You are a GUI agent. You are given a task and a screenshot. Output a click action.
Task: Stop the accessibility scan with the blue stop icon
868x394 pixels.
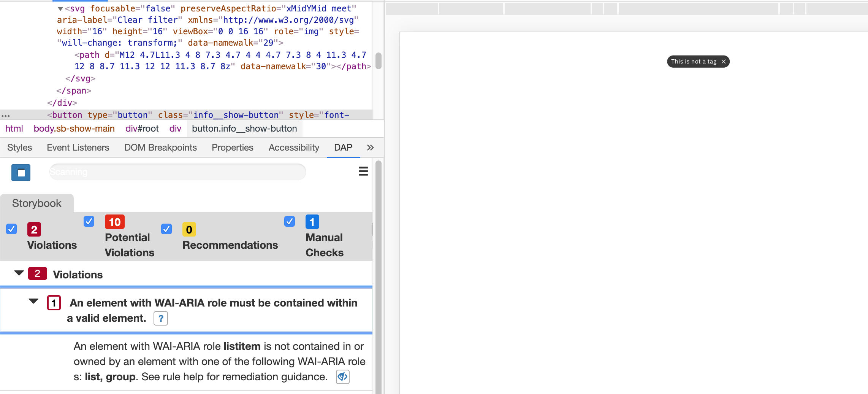(21, 172)
